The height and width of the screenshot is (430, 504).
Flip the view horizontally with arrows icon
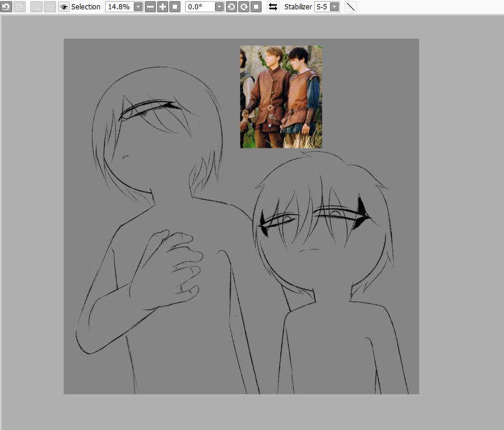tap(273, 7)
